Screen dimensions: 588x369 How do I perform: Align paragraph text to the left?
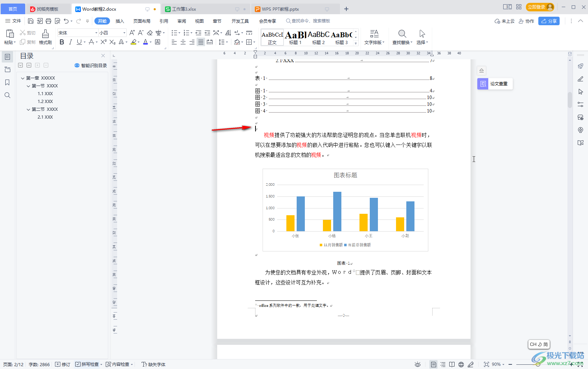coord(174,42)
